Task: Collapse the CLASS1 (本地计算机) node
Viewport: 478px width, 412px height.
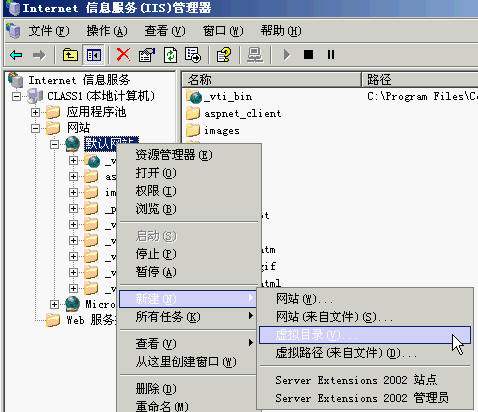Action: click(16, 97)
